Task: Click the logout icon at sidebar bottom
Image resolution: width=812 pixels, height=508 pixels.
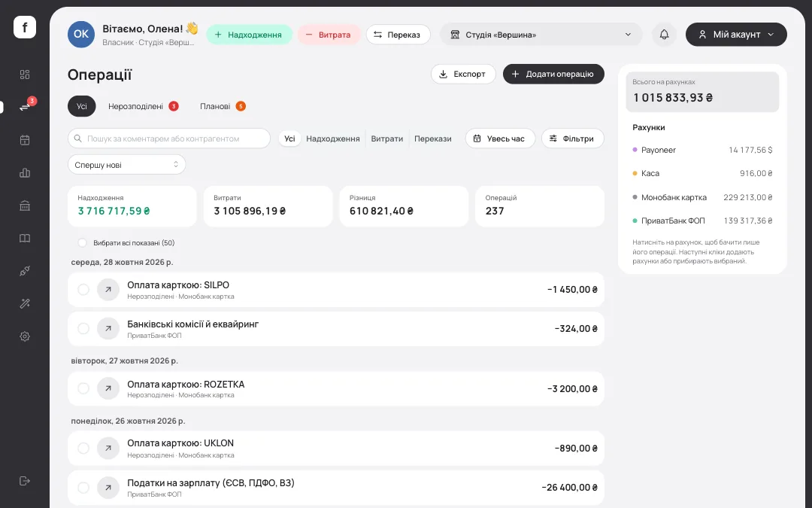Action: tap(24, 481)
